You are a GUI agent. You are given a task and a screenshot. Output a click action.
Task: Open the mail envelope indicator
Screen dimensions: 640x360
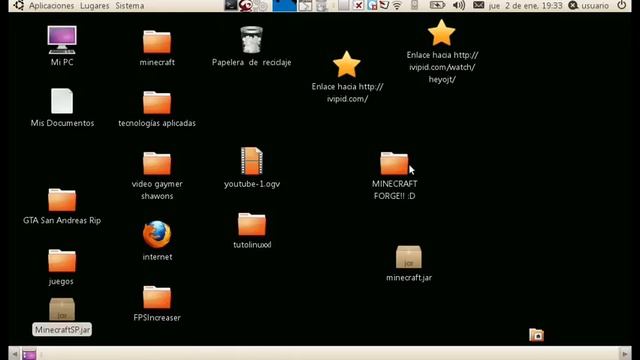tap(478, 5)
